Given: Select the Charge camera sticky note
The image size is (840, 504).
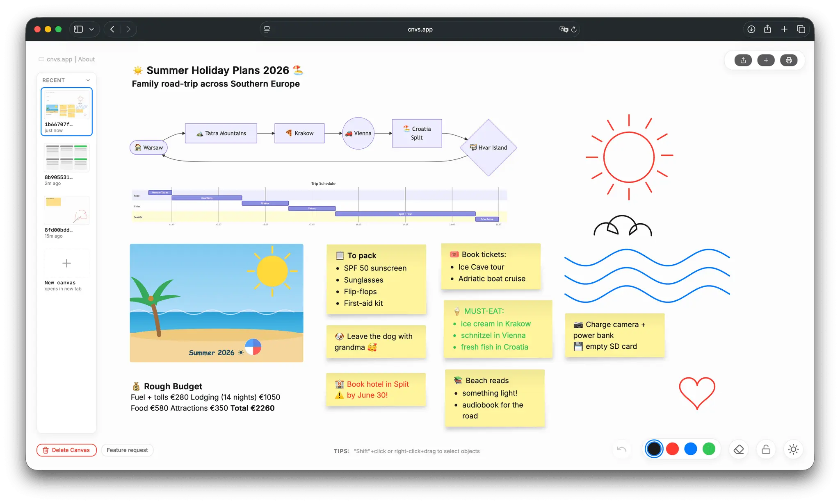Looking at the screenshot, I should tap(615, 335).
